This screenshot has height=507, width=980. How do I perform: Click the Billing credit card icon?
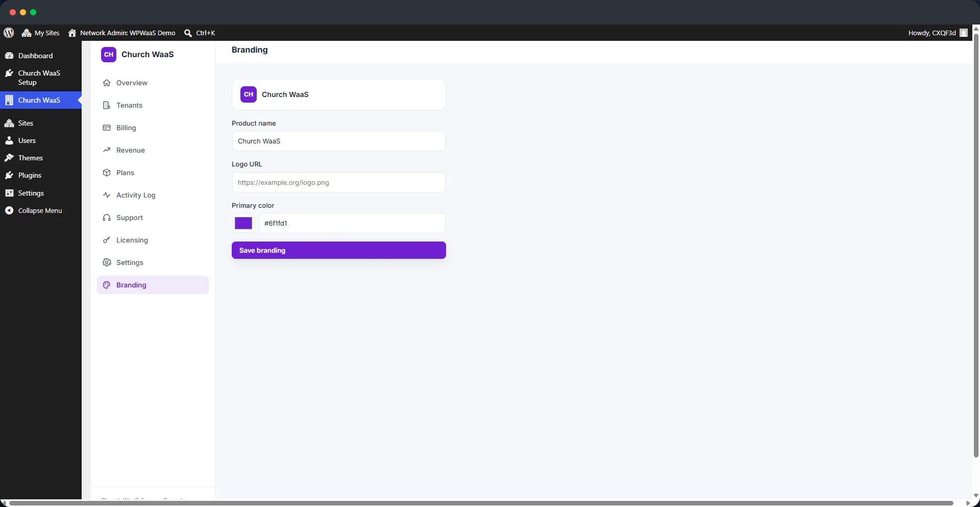tap(107, 128)
